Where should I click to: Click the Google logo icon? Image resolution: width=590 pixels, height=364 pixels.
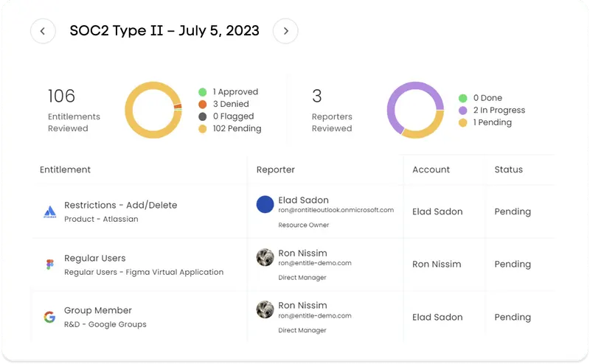point(49,317)
